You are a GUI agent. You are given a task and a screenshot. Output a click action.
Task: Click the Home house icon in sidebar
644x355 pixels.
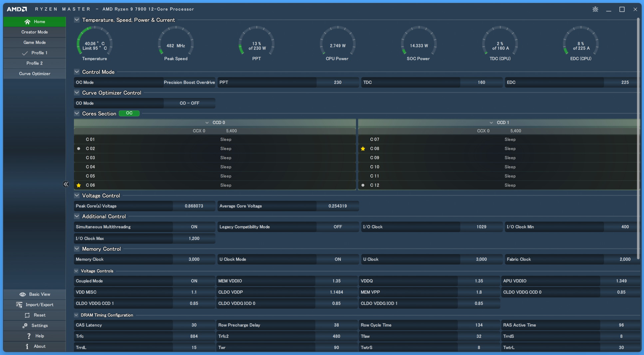pos(27,22)
